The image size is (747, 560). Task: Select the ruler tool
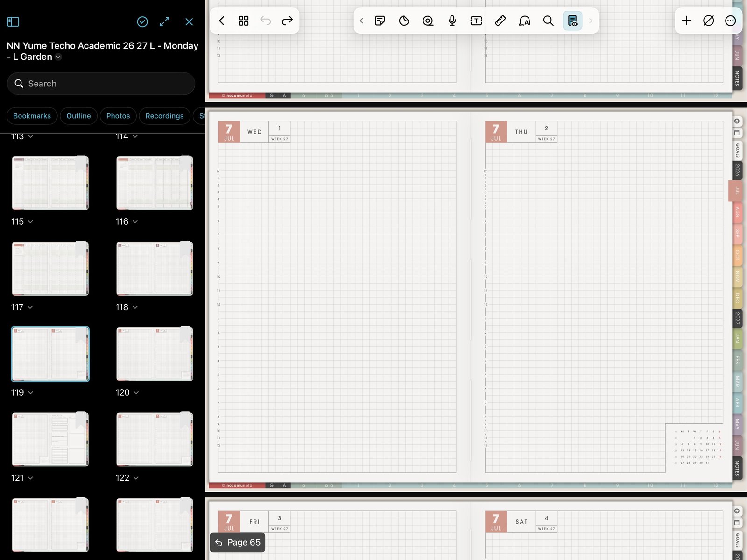click(x=500, y=21)
